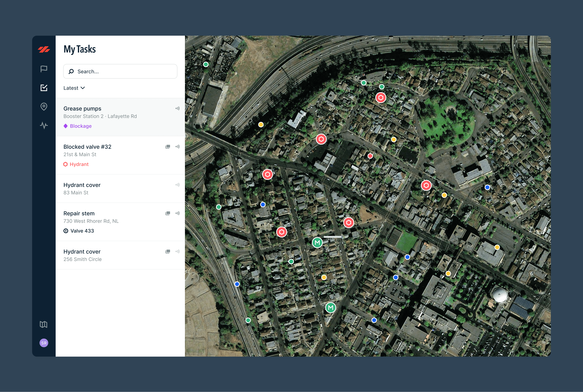Select the tasks checkmark sidebar icon

(44, 88)
